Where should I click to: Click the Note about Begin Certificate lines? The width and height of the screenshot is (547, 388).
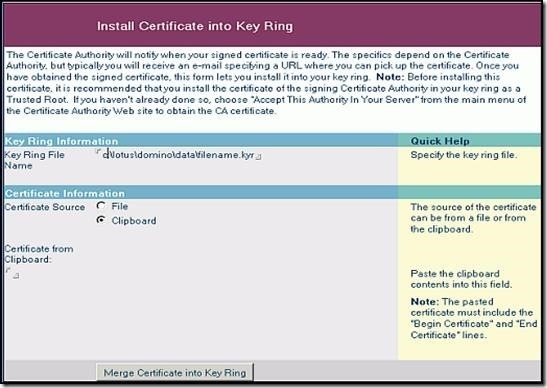point(473,318)
